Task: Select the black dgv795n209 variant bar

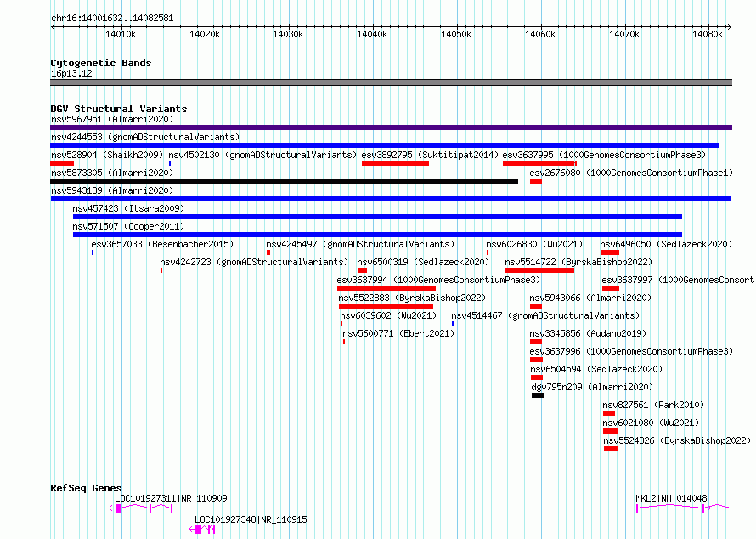Action: click(538, 395)
